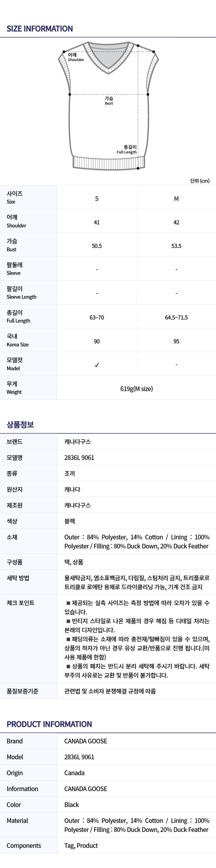
Task: Click the 세탁 방법 row label
Action: pyautogui.click(x=18, y=578)
